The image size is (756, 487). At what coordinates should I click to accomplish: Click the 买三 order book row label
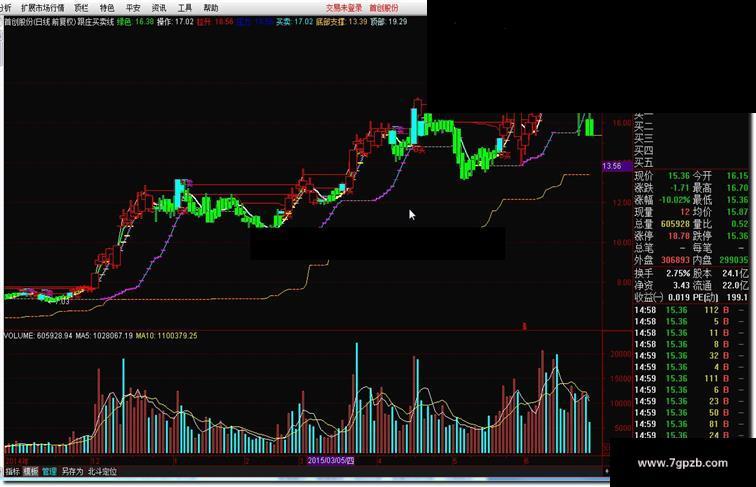(643, 139)
